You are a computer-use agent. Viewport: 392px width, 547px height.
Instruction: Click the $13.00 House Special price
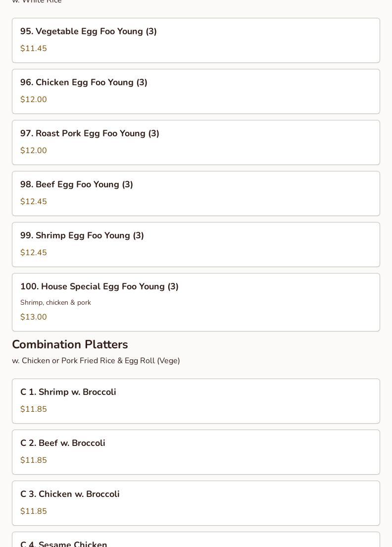click(34, 317)
